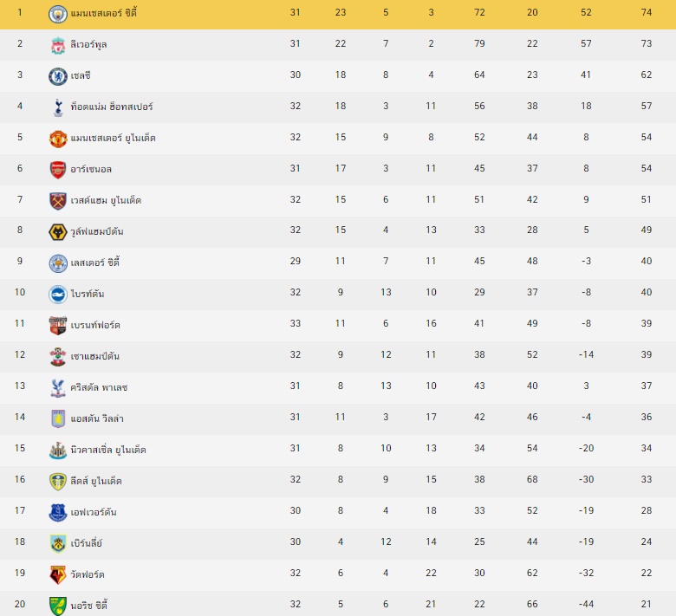Click the West Ham United crest
This screenshot has width=676, height=616.
click(58, 201)
